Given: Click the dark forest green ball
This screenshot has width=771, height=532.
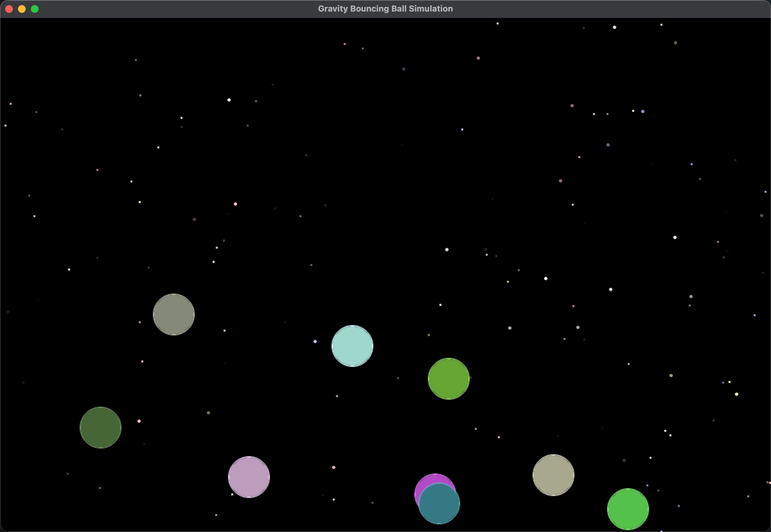Looking at the screenshot, I should point(100,427).
